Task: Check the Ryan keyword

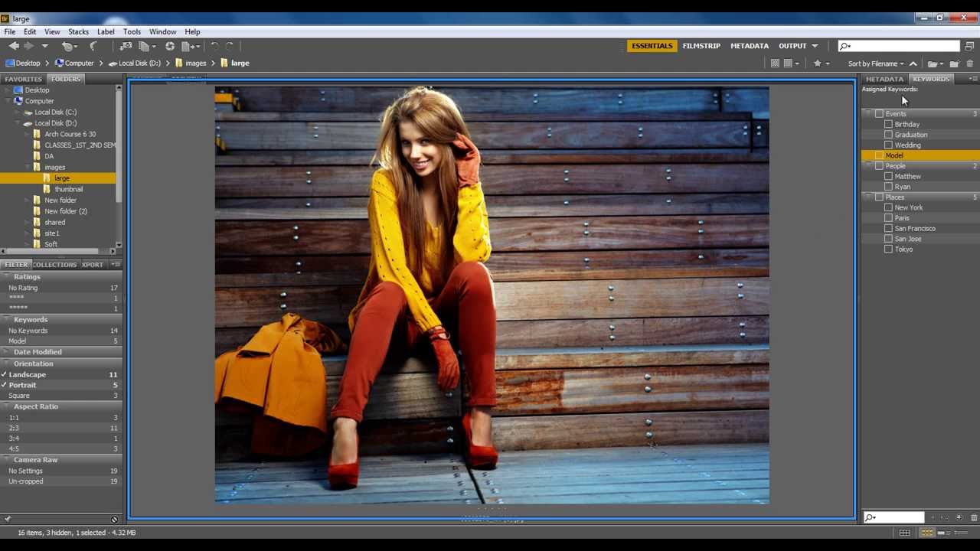Action: pyautogui.click(x=888, y=187)
